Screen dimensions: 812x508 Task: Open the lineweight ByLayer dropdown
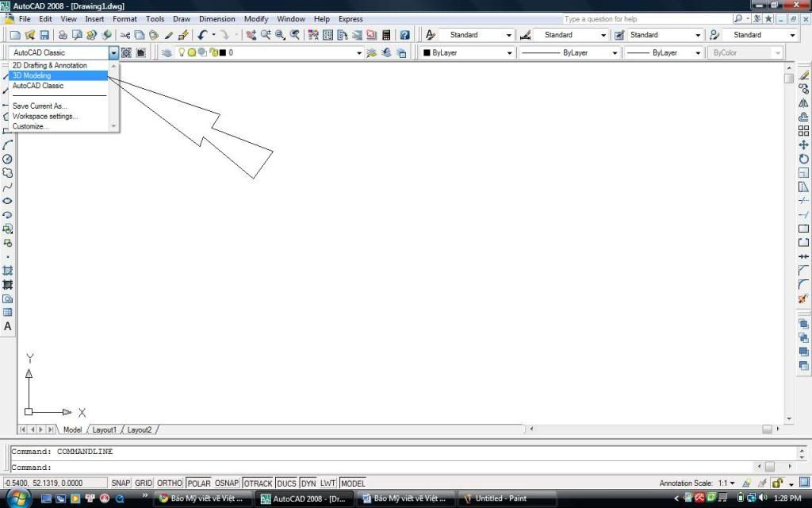click(x=698, y=53)
